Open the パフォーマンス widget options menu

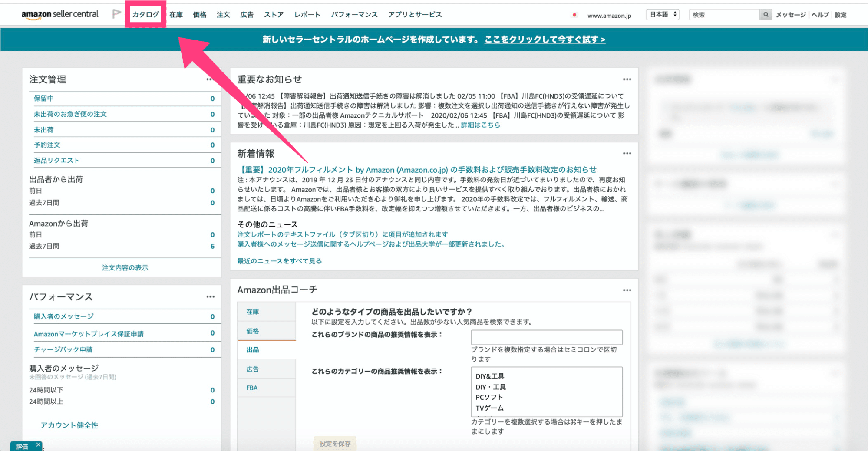[x=211, y=297]
